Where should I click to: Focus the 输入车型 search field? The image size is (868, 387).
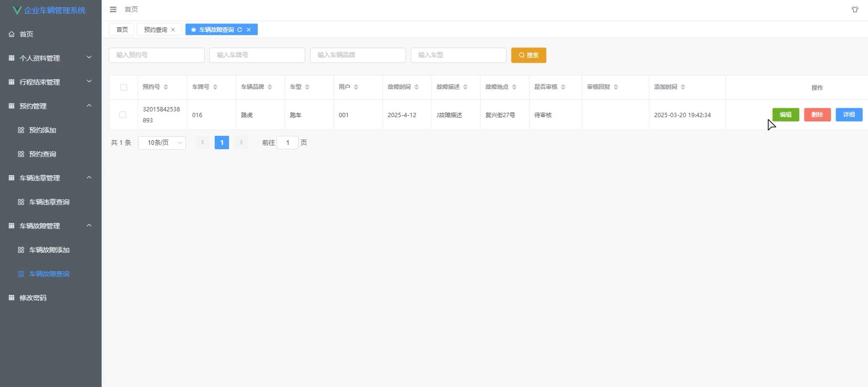click(x=459, y=55)
